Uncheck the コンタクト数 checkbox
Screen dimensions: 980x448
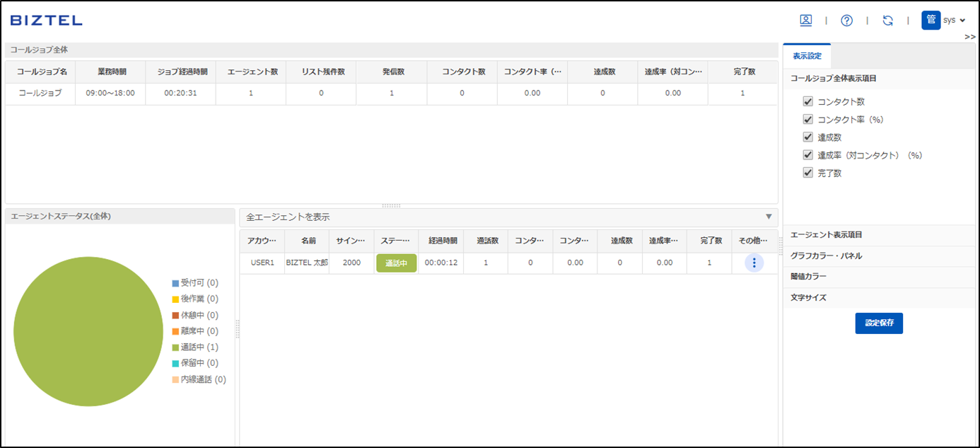pos(807,101)
